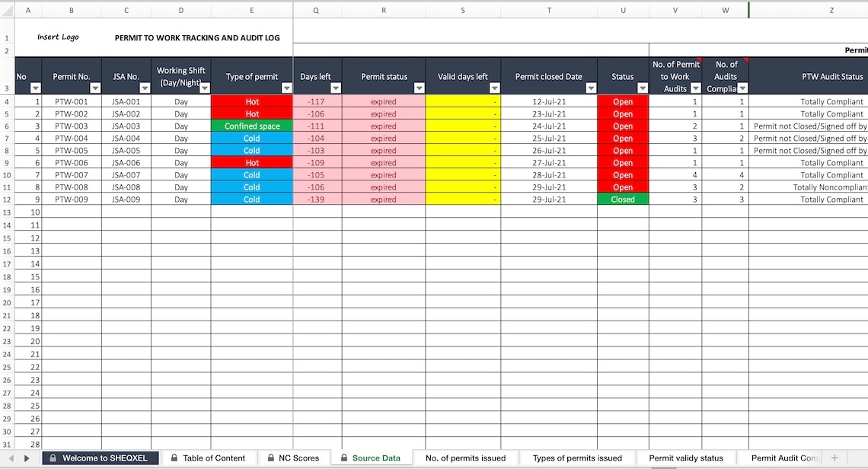Viewport: 868px width, 469px height.
Task: Switch to the Types of permits issued tab
Action: pyautogui.click(x=576, y=458)
